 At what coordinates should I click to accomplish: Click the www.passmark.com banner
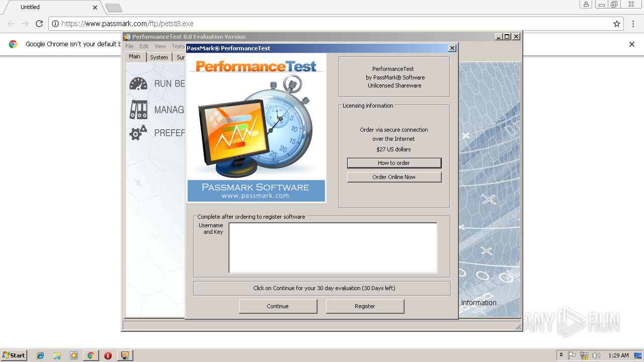coord(256,191)
